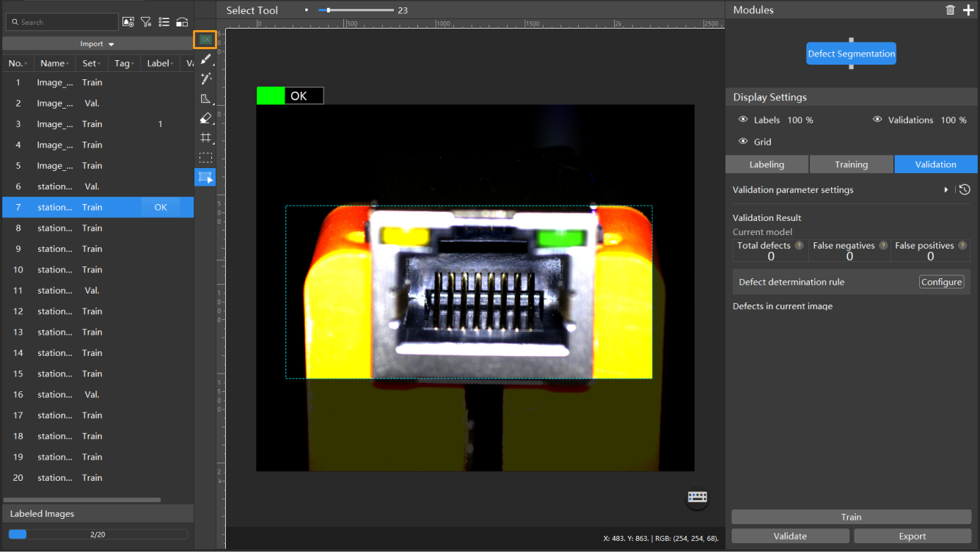980x552 pixels.
Task: Select the brush labeling tool
Action: [205, 59]
